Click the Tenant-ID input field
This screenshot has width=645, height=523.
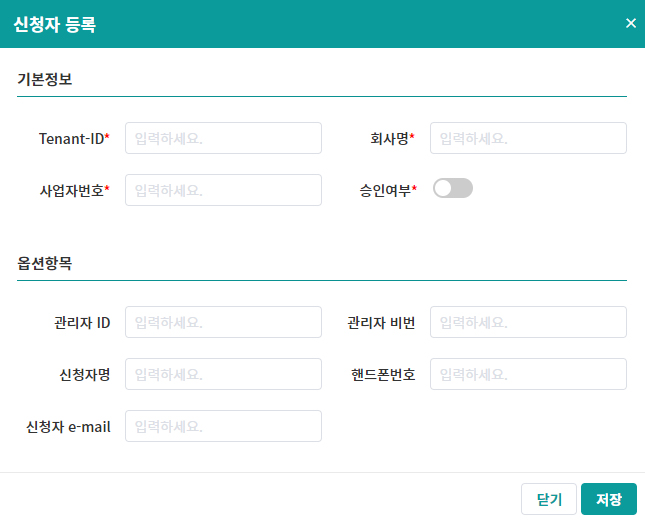(223, 138)
